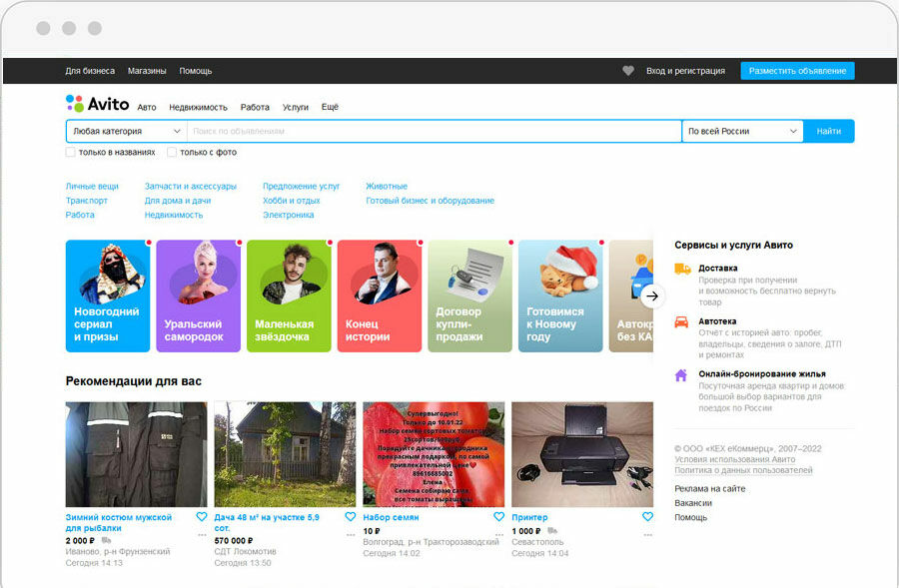
Task: Open Недвижимость in the main navigation
Action: click(199, 107)
